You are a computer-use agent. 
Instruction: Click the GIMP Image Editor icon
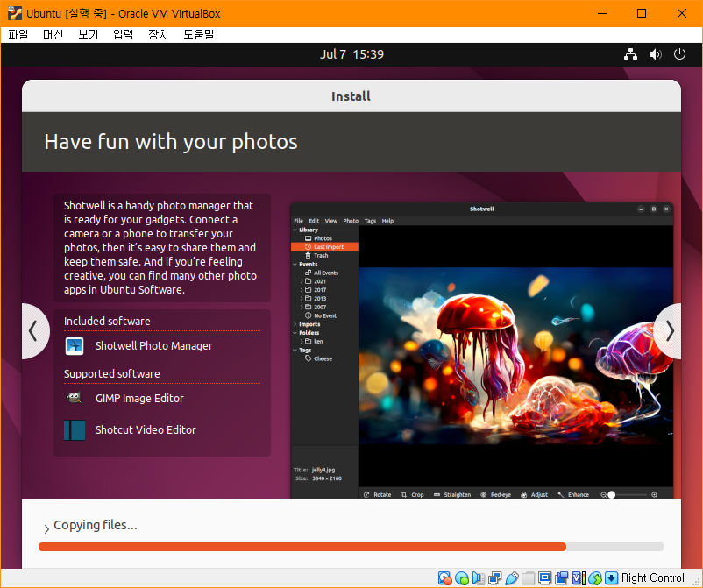(75, 398)
